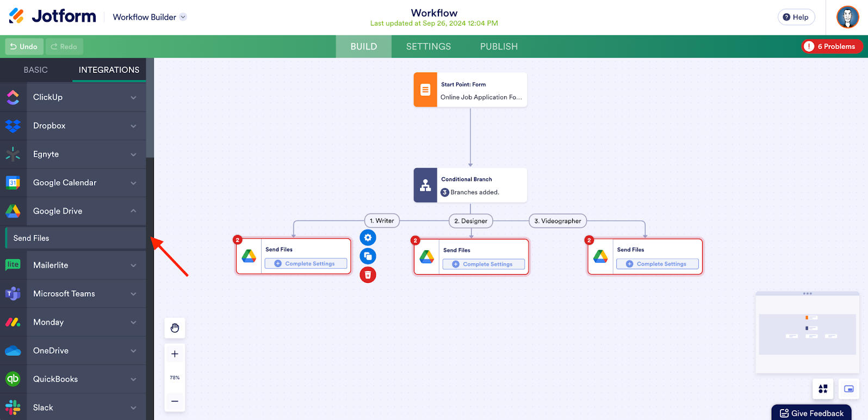Screen dimensions: 868x420
Task: Click the Google Drive icon in the Writer branch
Action: 249,256
